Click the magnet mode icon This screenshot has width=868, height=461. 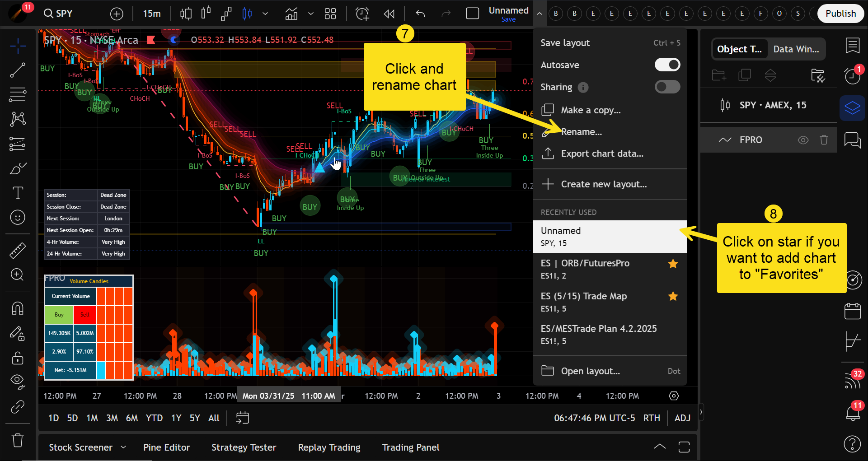coord(18,309)
